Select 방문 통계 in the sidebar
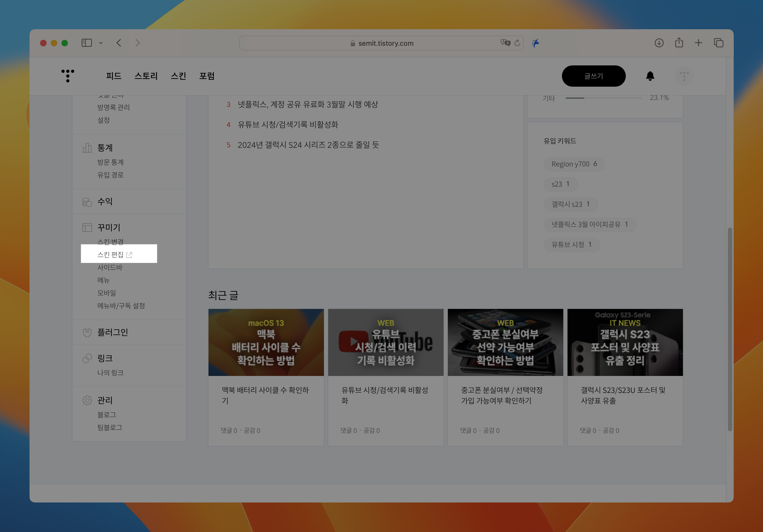 point(110,162)
